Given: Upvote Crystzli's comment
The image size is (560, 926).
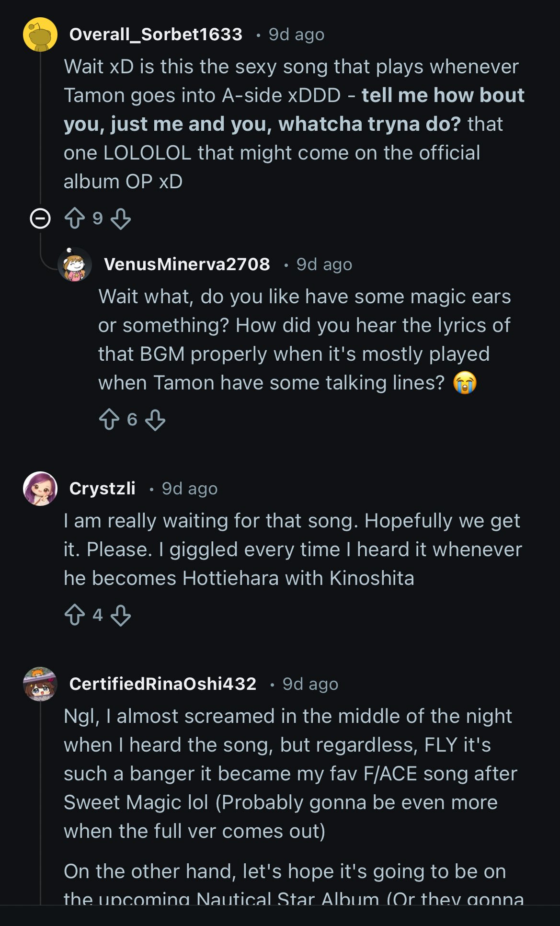Looking at the screenshot, I should pyautogui.click(x=75, y=615).
